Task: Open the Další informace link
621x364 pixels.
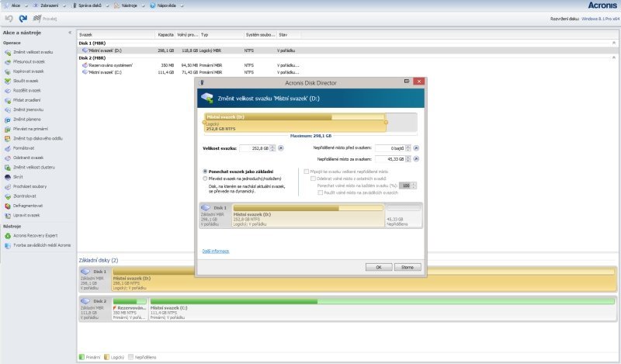Action: pyautogui.click(x=216, y=251)
